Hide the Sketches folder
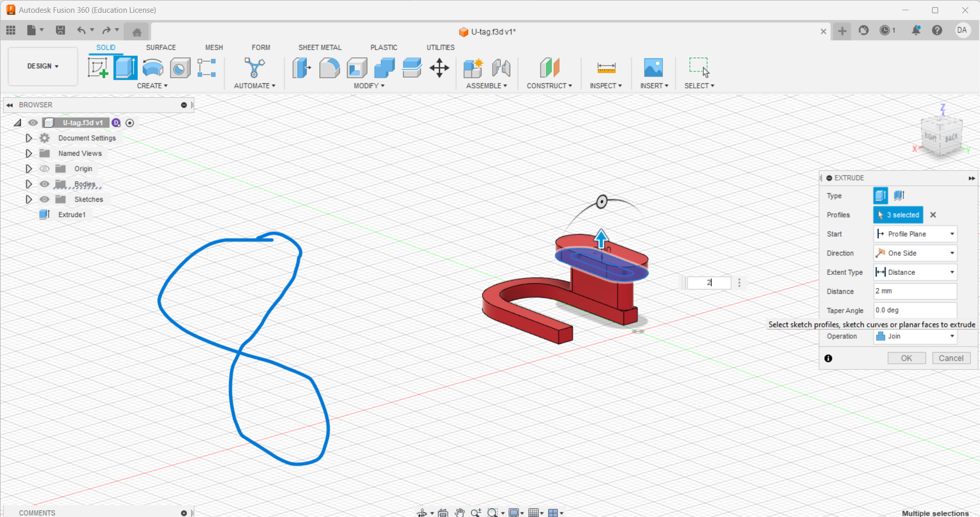 point(44,199)
